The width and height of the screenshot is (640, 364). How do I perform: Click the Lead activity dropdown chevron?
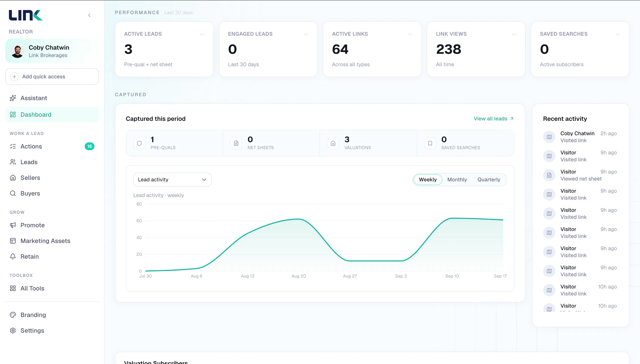pos(204,180)
